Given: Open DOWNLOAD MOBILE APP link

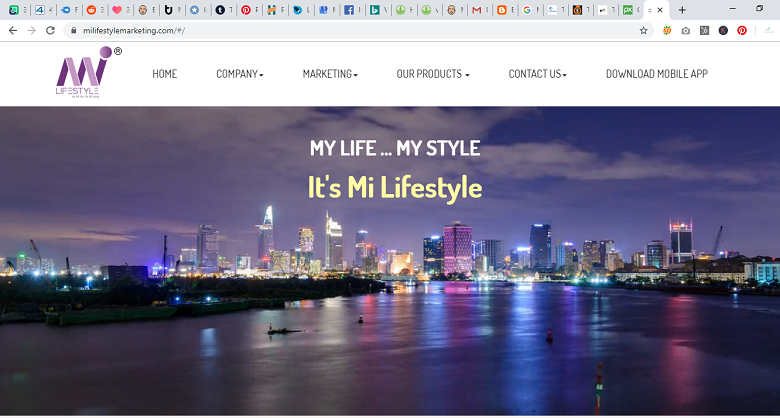Looking at the screenshot, I should tap(657, 74).
